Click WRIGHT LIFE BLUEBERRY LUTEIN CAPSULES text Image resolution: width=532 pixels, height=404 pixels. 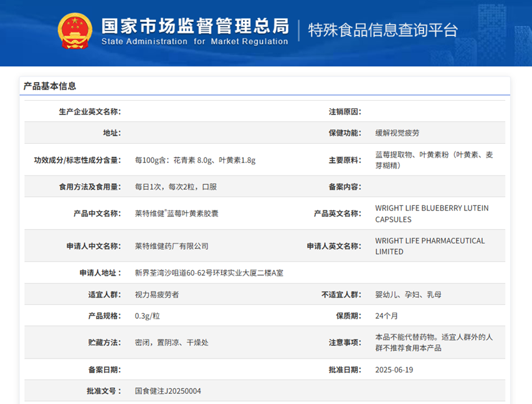[431, 214]
